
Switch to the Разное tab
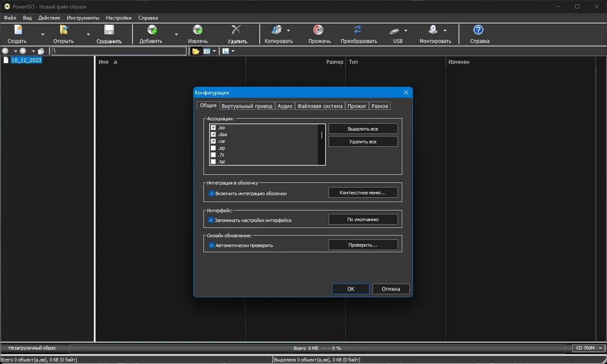(x=379, y=106)
